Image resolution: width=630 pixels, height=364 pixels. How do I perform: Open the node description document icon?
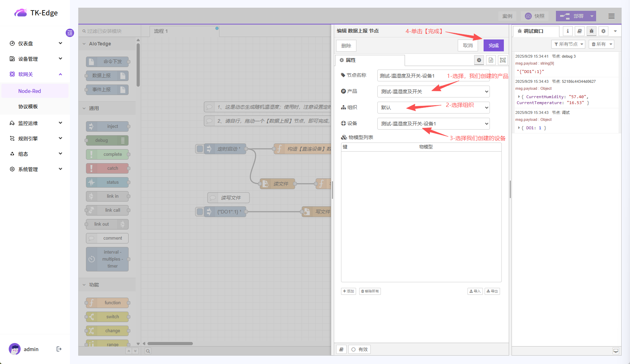coord(491,60)
